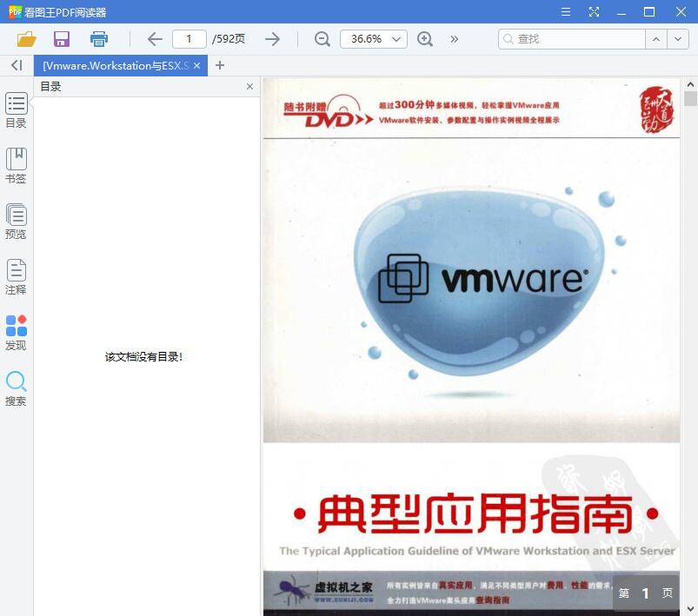
Task: Find previous match with the up arrow
Action: coord(656,39)
